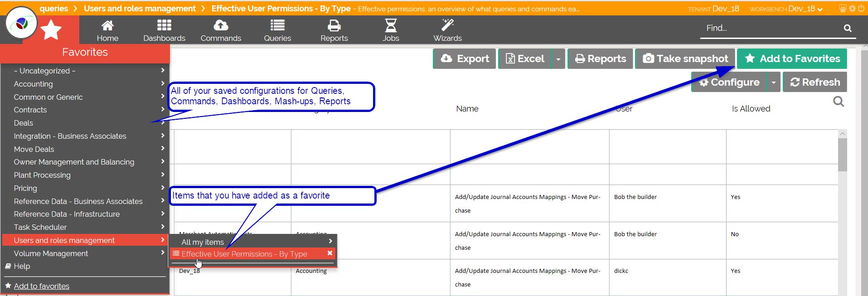868x296 pixels.
Task: Click the Add to favorites link
Action: click(42, 286)
